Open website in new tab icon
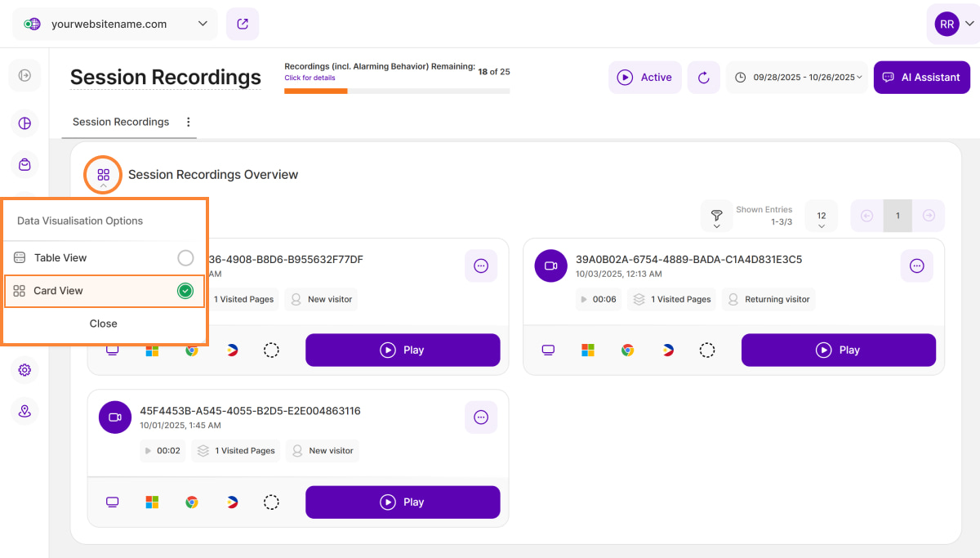Screen dimensions: 980x558 point(243,25)
